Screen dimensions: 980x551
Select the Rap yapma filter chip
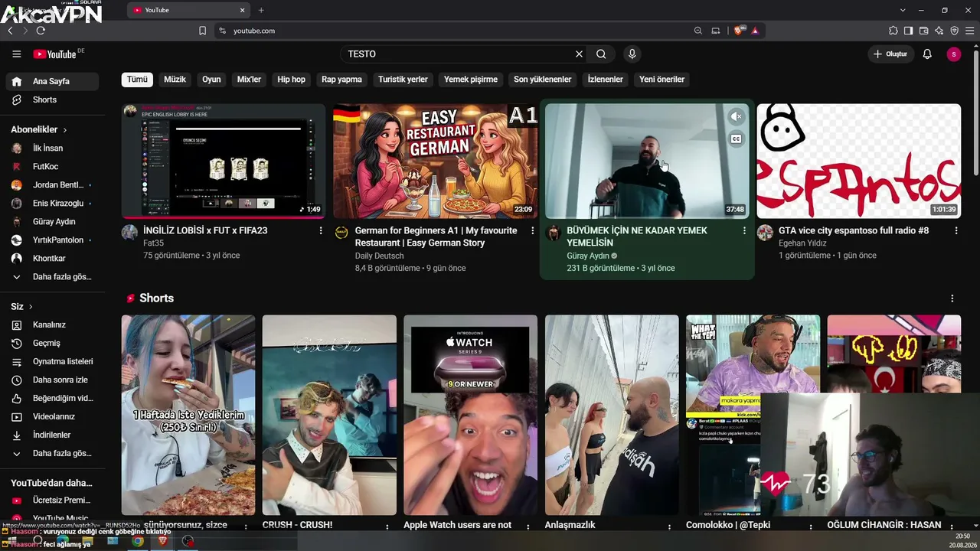coord(341,80)
